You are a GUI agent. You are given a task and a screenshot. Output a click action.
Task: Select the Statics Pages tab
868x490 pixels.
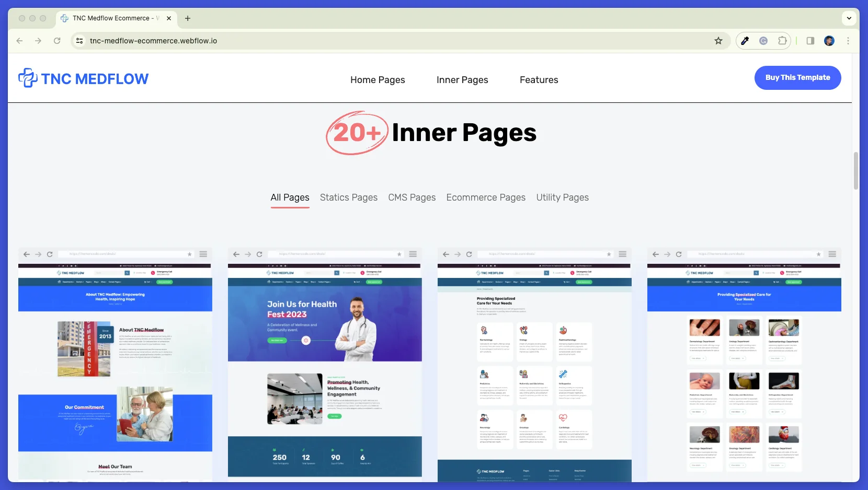coord(349,197)
